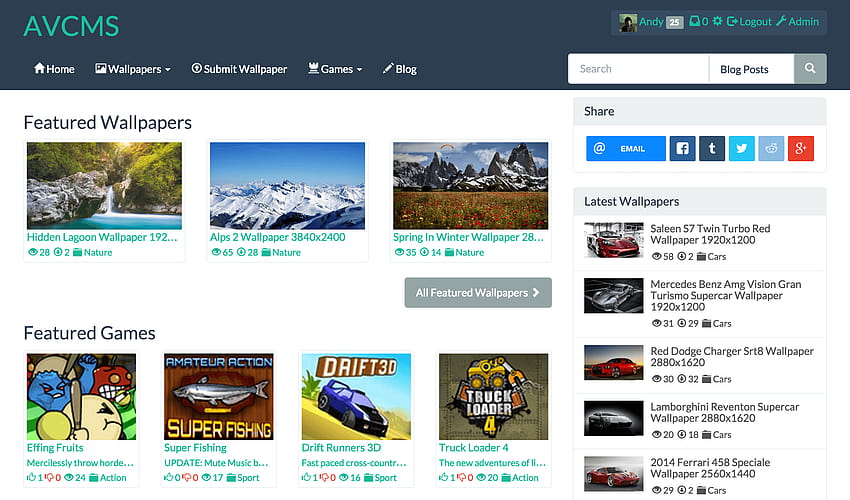Viewport: 850px width, 500px height.
Task: Open Drift Runners 3D game thumbnail
Action: (x=356, y=396)
